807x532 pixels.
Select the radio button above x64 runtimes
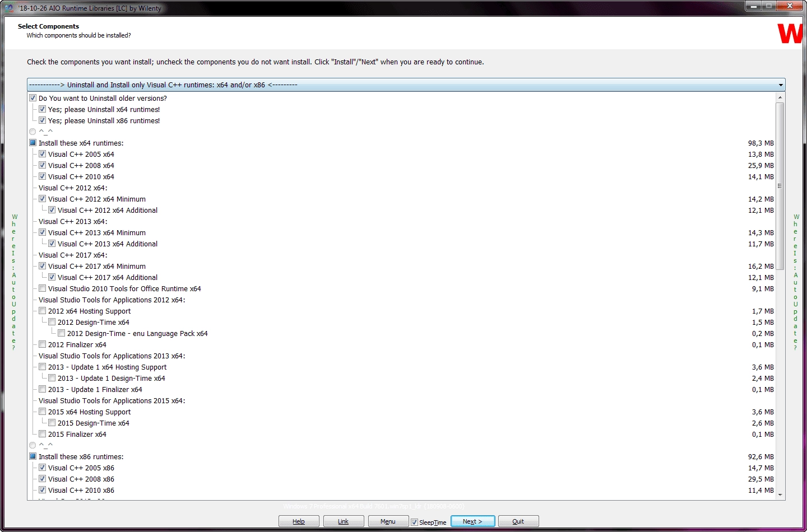coord(33,132)
